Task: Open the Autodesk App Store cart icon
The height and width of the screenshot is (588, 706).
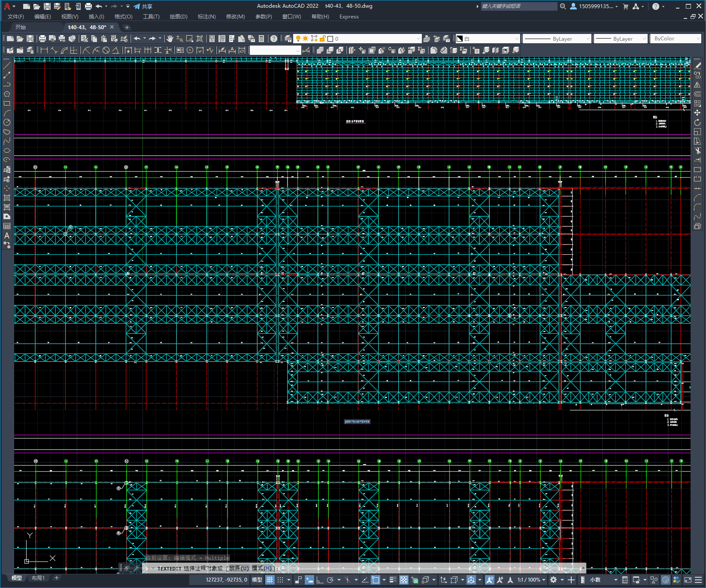Action: click(x=626, y=6)
